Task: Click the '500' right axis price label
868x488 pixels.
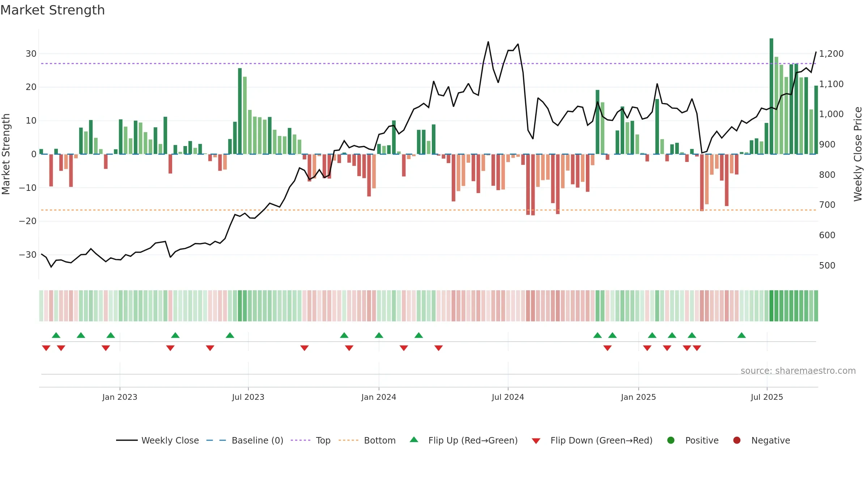Action: (x=827, y=266)
